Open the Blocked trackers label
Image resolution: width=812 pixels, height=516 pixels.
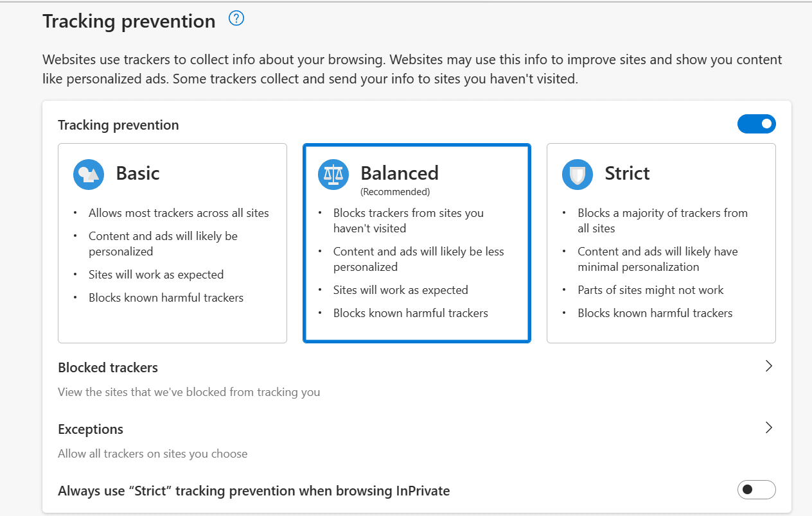pos(108,368)
